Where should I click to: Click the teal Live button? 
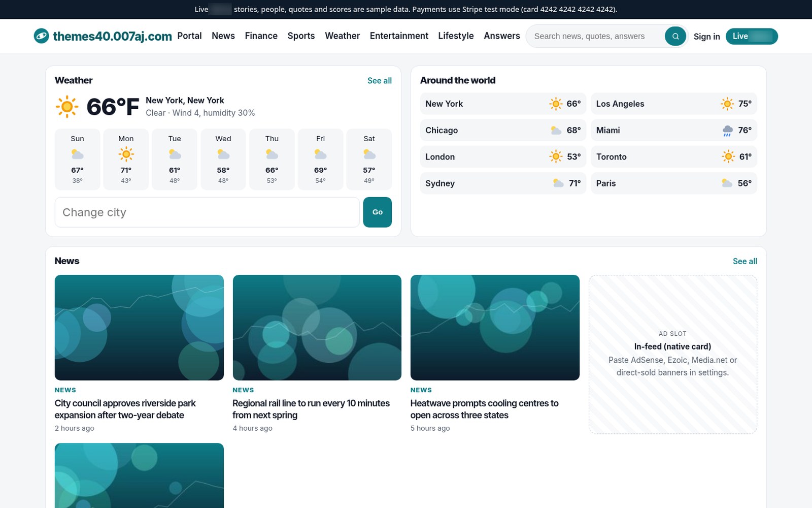tap(752, 36)
